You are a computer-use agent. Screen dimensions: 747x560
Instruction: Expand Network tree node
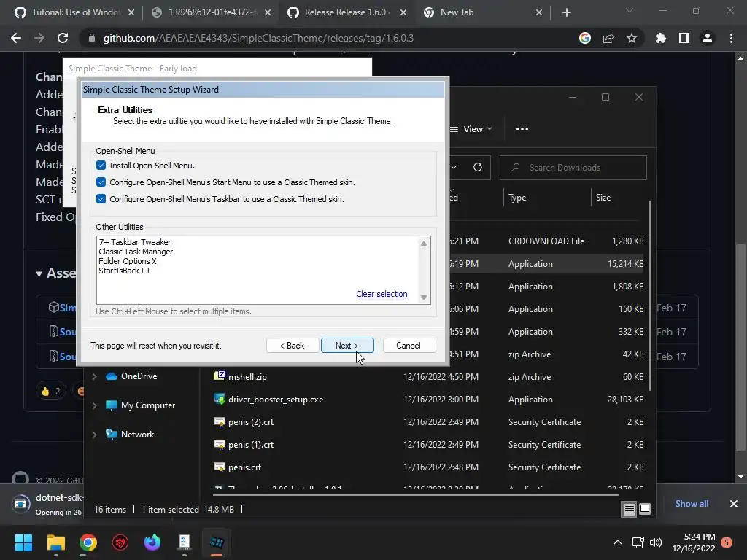pyautogui.click(x=94, y=435)
